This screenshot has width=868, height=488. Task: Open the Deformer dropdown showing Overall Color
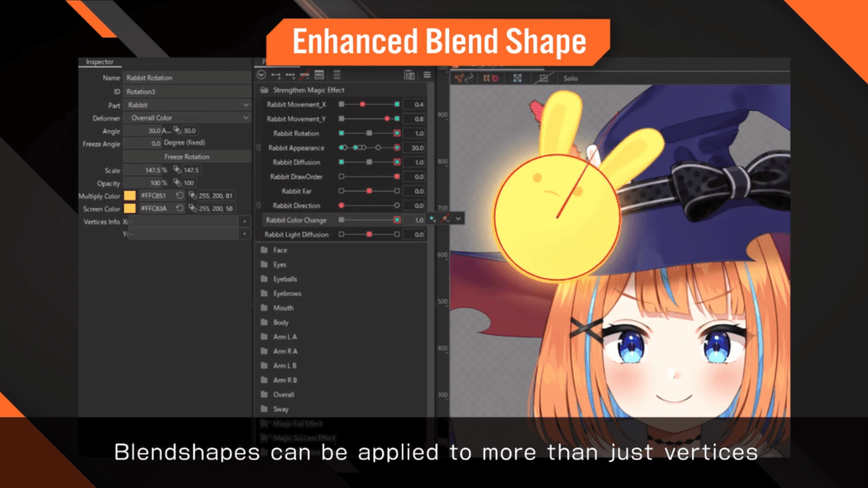tap(188, 118)
